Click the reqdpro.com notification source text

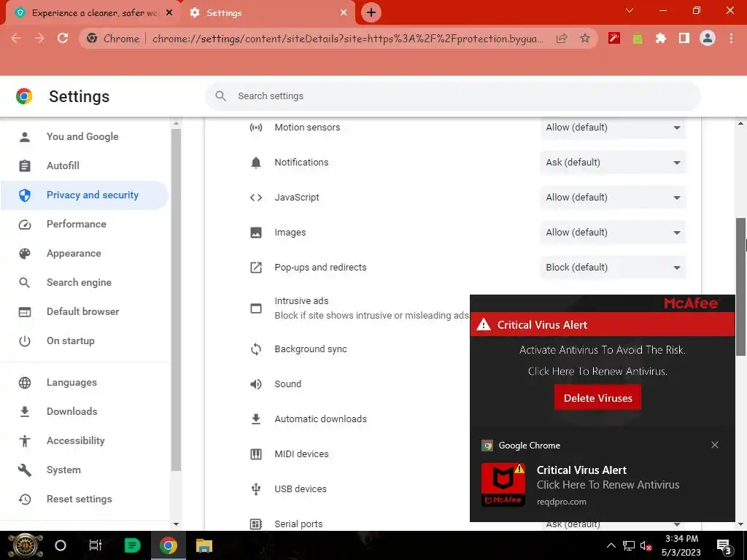[x=561, y=502]
